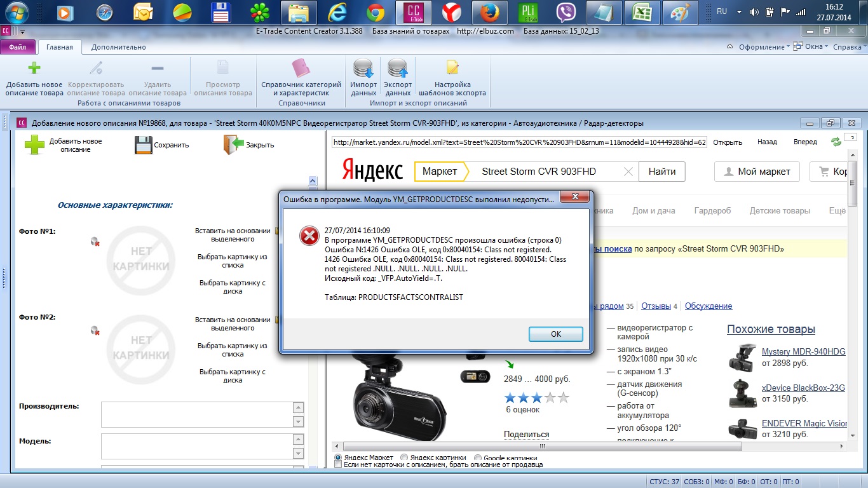
Task: Click the delete picture icon for Фото №2
Action: click(95, 330)
